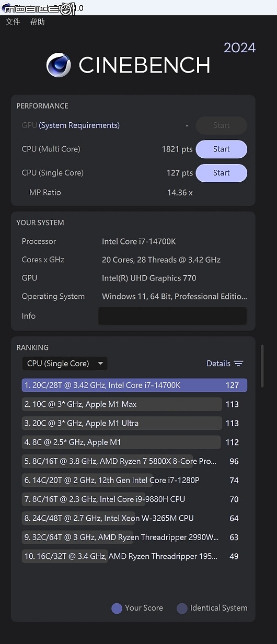Viewport: 277px width, 644px height.
Task: Open GPU System Requirements link
Action: coord(79,125)
